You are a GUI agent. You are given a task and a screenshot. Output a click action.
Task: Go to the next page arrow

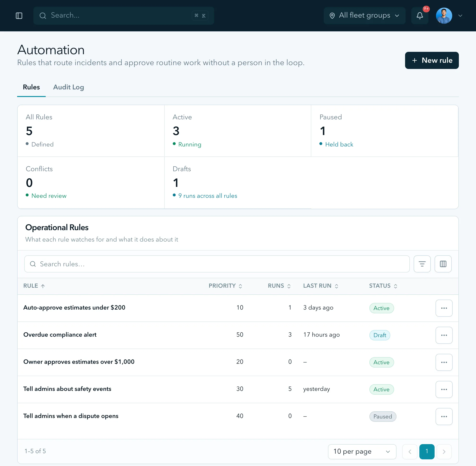tap(444, 451)
